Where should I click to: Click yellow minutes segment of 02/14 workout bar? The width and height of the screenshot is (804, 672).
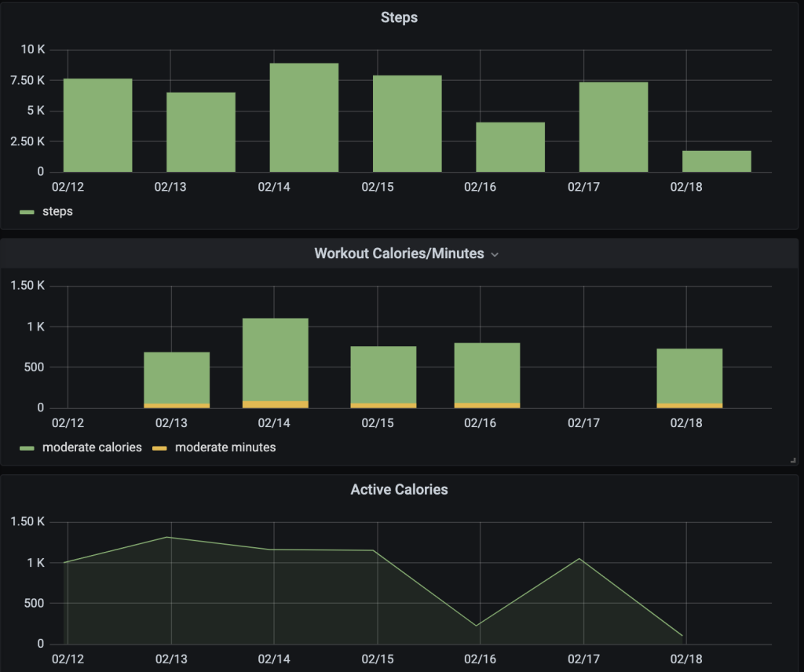pyautogui.click(x=275, y=404)
